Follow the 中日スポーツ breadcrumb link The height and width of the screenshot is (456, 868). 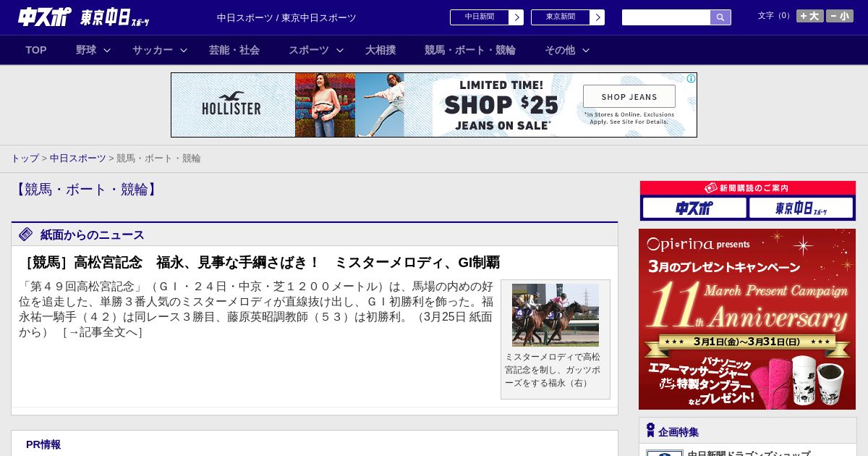pos(77,158)
